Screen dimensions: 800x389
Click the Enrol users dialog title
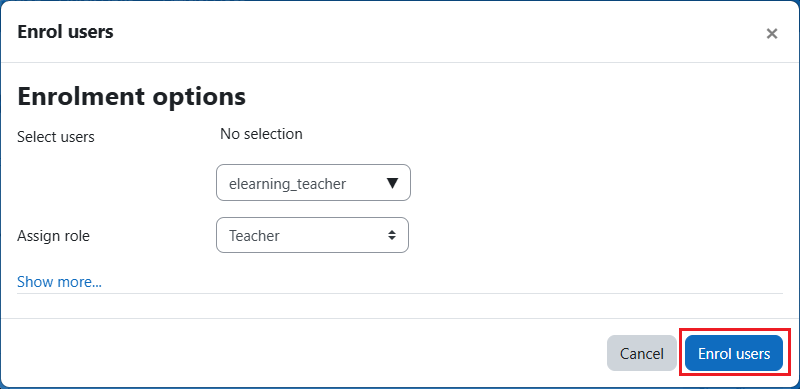(65, 32)
